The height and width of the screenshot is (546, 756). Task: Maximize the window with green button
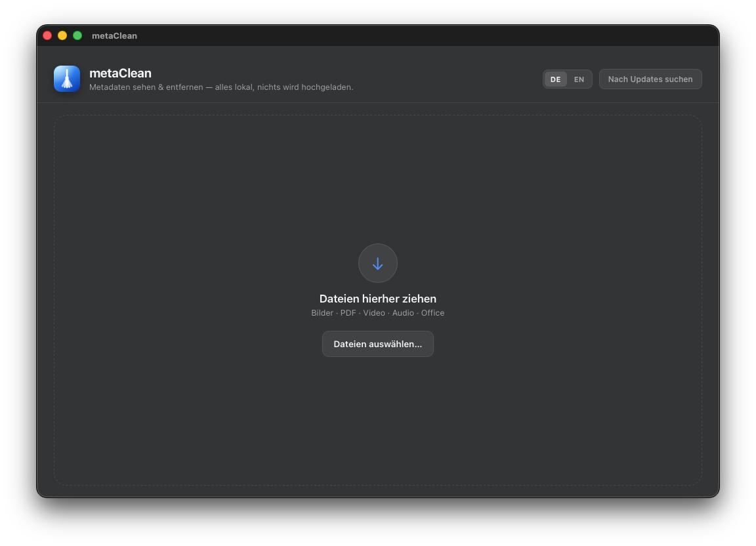pos(77,35)
